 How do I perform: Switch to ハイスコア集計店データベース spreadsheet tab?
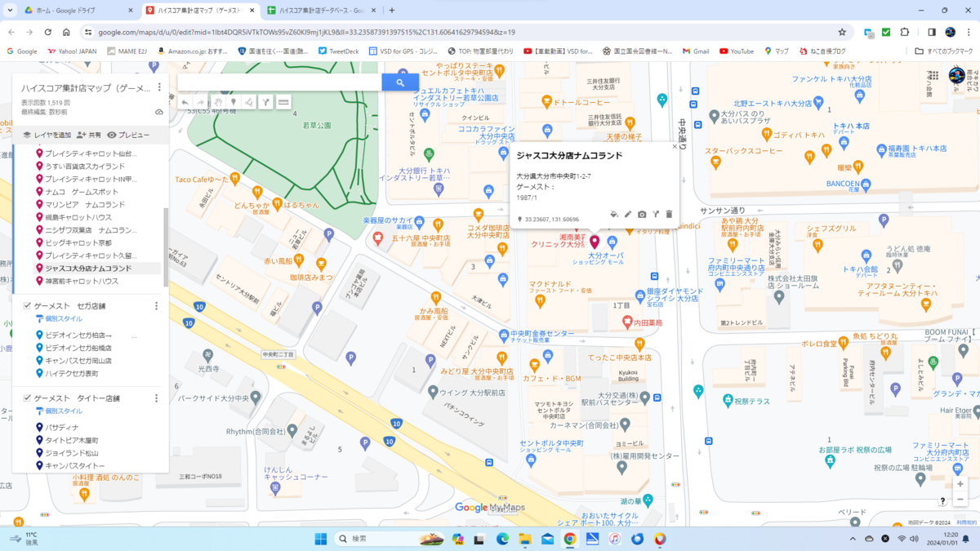[x=323, y=10]
